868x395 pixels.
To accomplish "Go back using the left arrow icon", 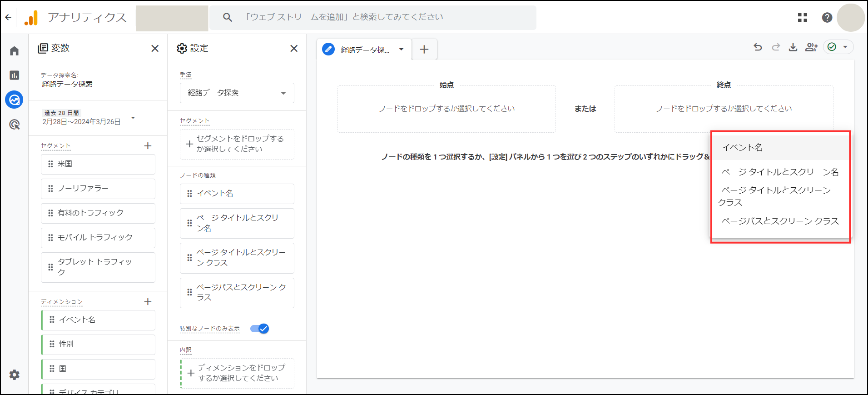I will tap(8, 18).
